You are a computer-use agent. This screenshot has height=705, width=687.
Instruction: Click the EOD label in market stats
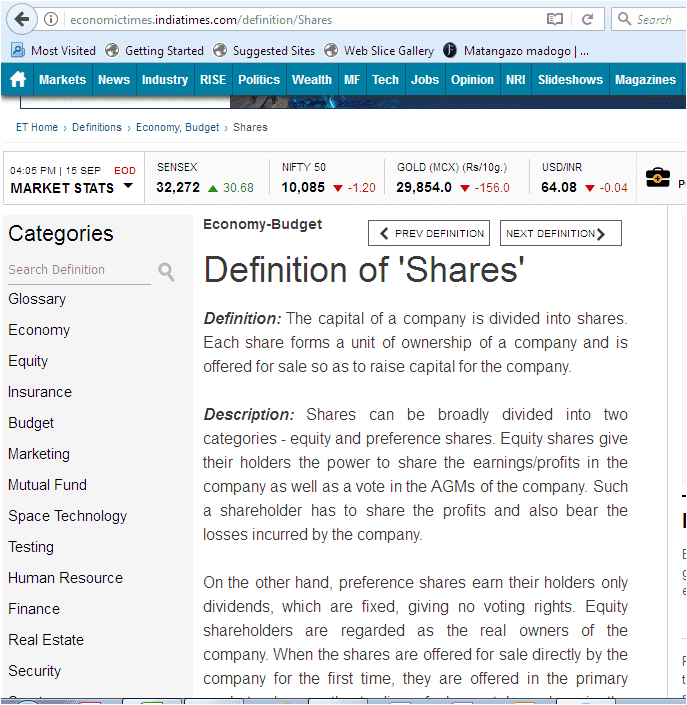[125, 171]
